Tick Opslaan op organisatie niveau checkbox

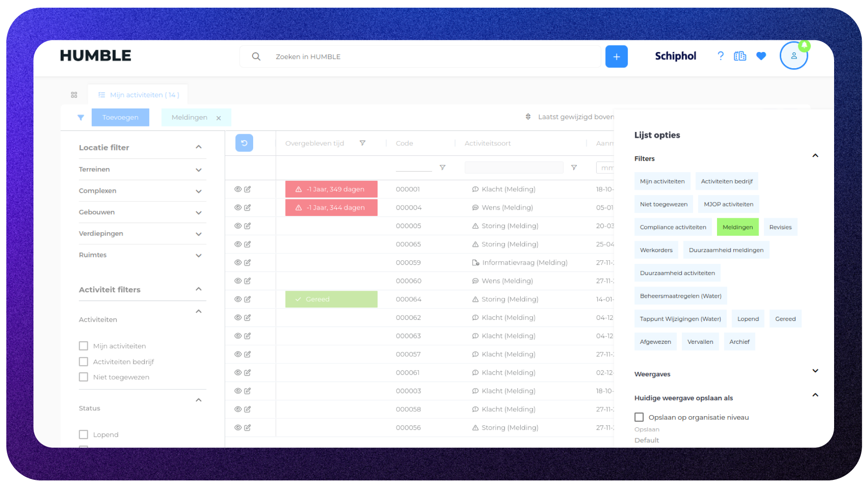click(x=639, y=418)
